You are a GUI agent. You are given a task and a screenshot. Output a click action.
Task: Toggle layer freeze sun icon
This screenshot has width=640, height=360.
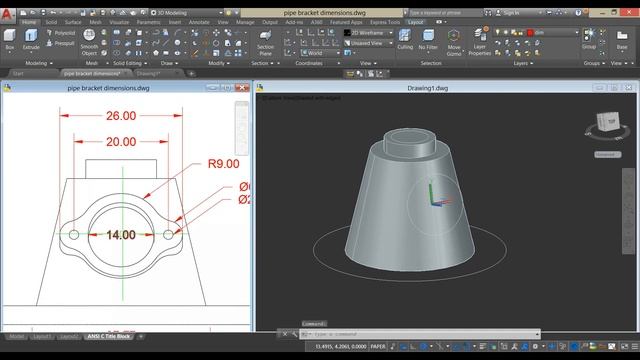pyautogui.click(x=506, y=32)
